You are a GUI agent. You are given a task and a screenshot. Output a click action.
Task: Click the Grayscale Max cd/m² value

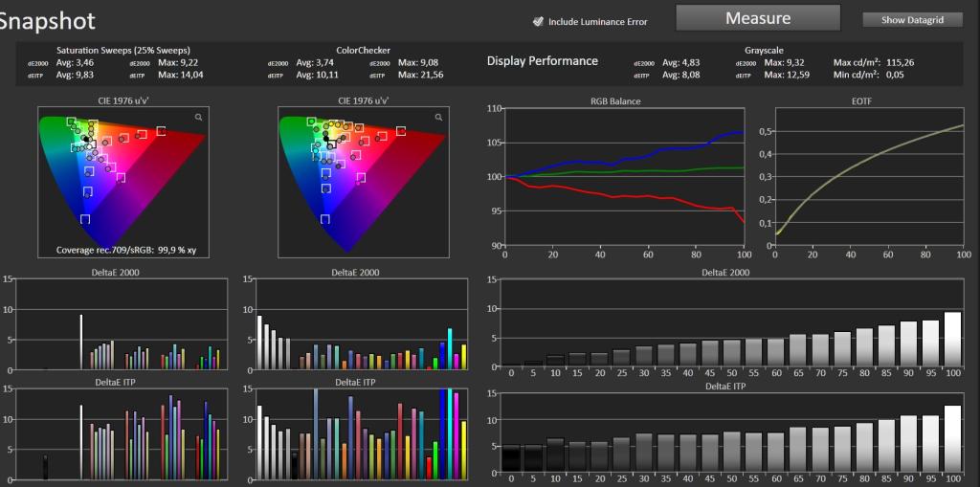pos(901,62)
